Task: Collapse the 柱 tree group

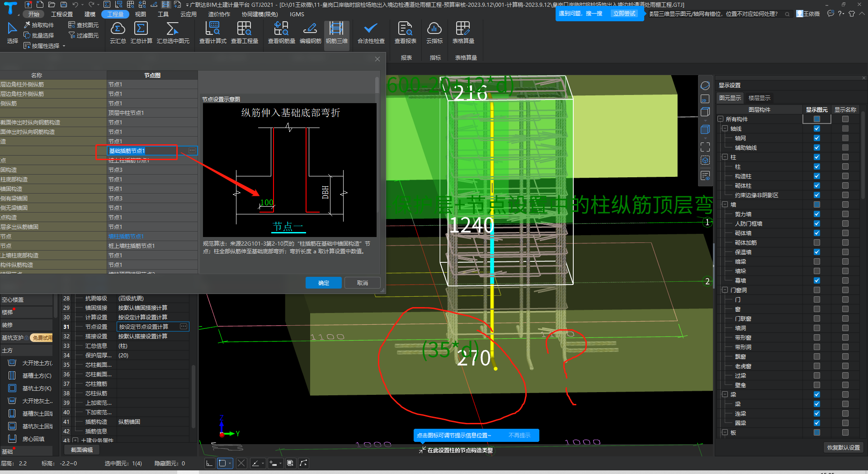Action: coord(725,157)
